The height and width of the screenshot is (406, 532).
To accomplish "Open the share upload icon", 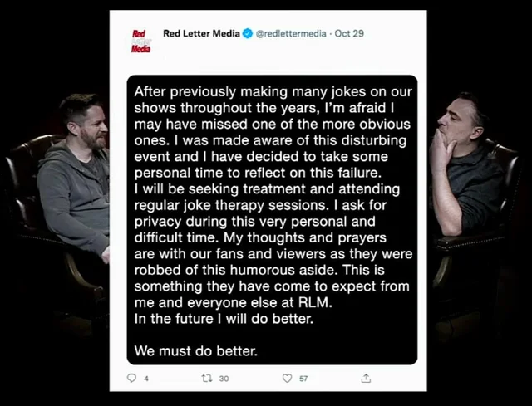I will point(366,378).
